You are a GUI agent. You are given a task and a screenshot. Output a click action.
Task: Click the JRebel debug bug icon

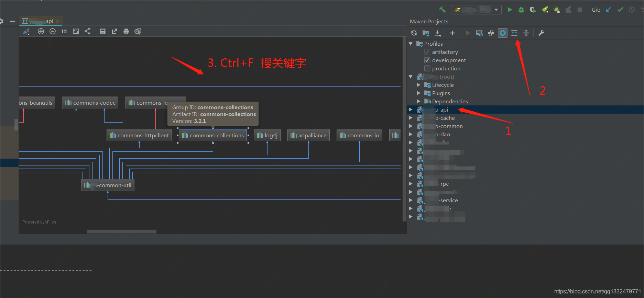click(556, 10)
